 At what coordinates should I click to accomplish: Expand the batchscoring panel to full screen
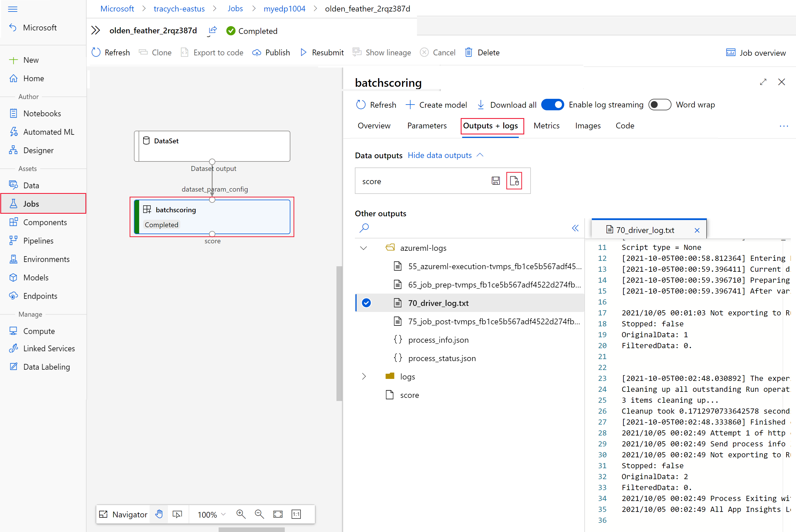[763, 82]
